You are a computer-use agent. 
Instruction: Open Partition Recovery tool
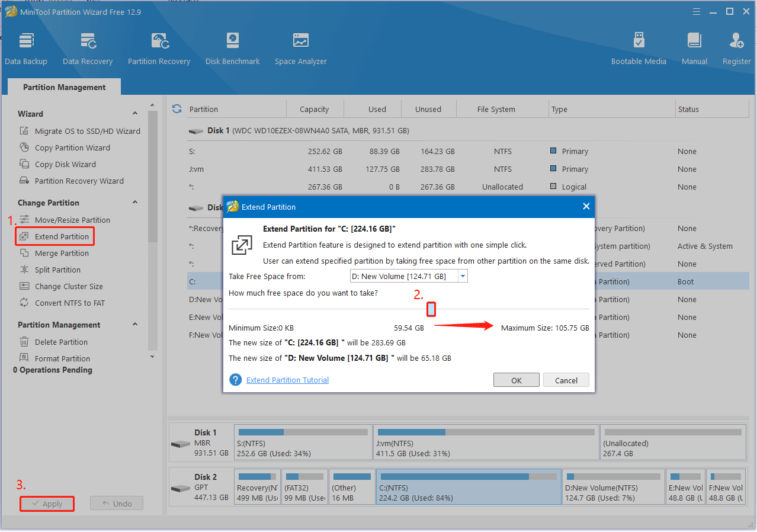click(159, 49)
